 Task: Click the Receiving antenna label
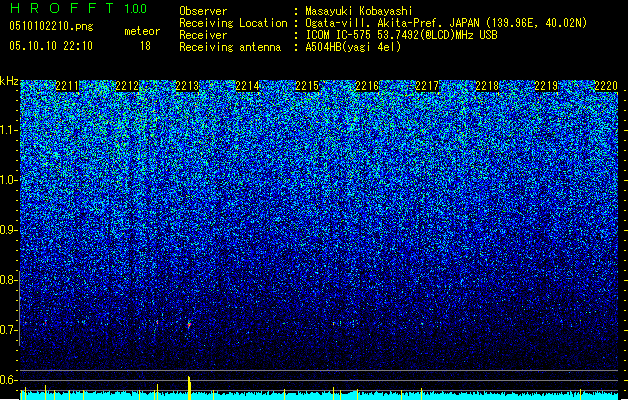[230, 47]
